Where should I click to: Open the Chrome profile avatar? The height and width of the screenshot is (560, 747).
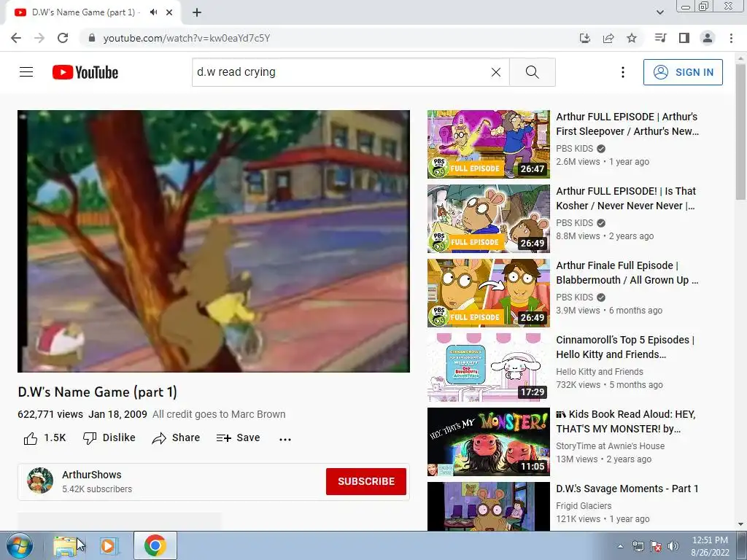pos(708,38)
